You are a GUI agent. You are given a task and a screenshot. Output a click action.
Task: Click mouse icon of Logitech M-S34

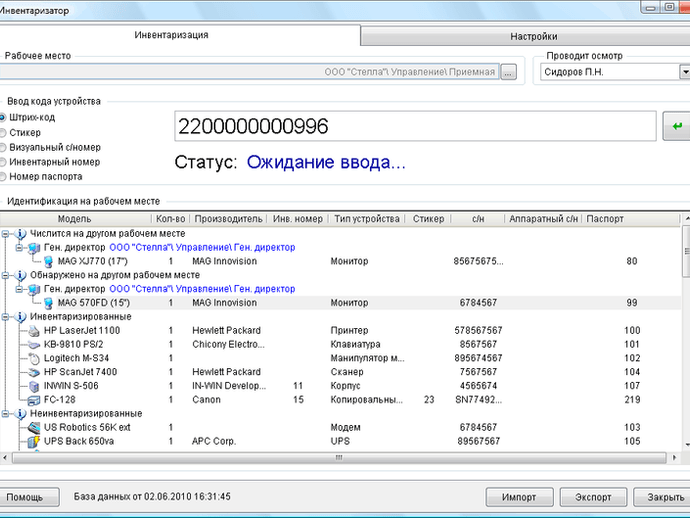34,359
